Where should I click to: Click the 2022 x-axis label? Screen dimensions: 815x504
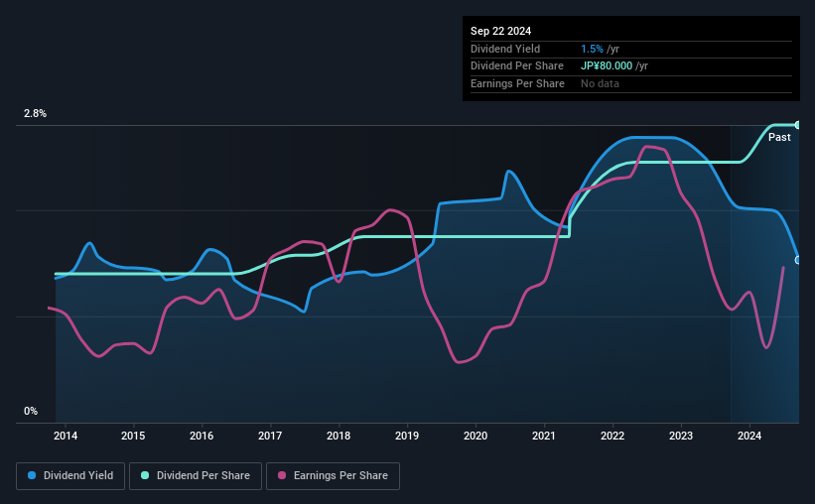(612, 436)
